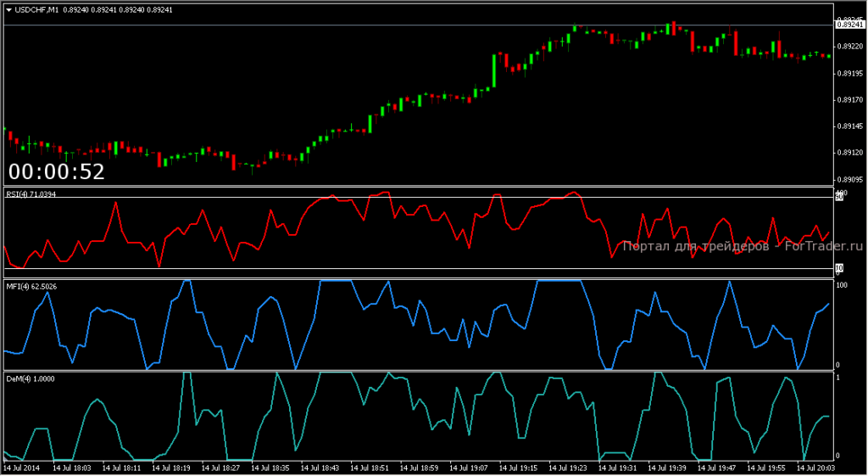Click the 0.89170 price axis label

click(x=849, y=100)
